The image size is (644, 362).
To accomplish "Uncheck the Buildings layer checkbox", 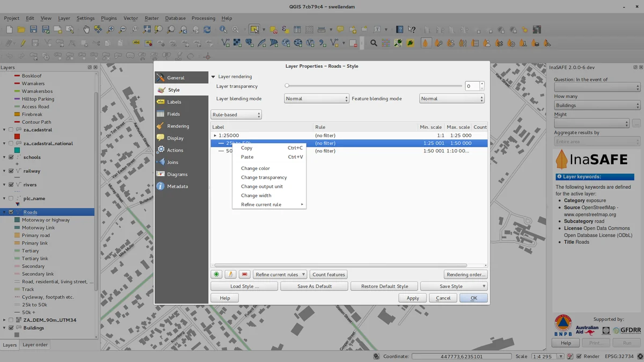I will (11, 328).
